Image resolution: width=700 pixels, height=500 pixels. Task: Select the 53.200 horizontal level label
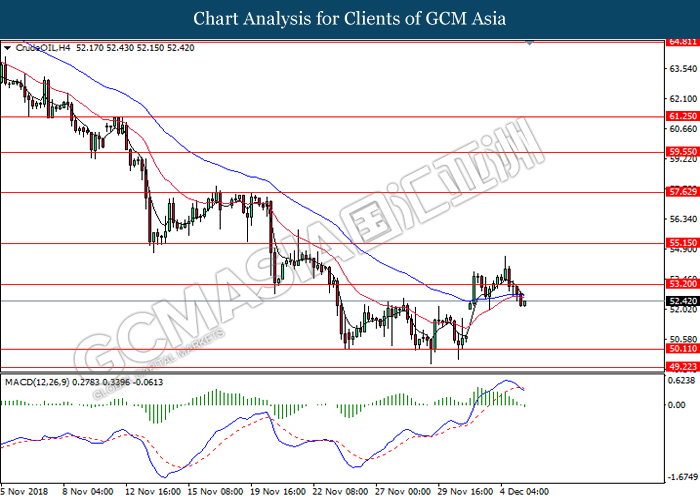(x=683, y=284)
